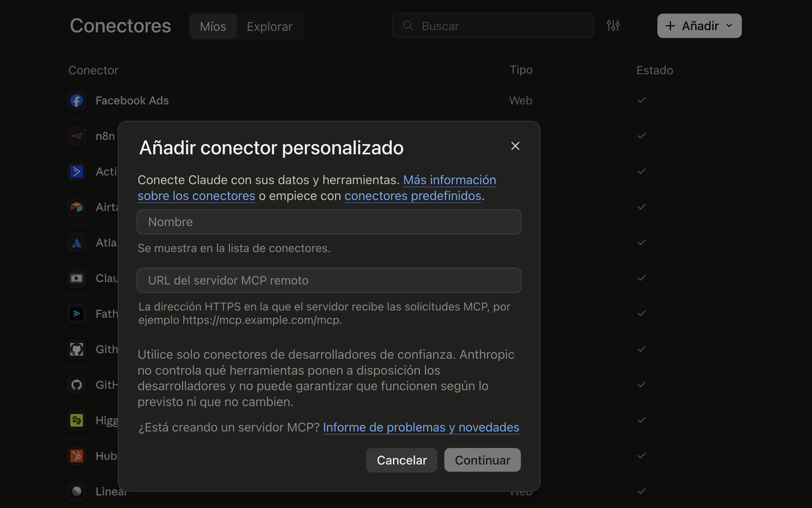Focus the URL del servidor MCP remoto field
Screen dimensions: 812x508
pos(329,280)
